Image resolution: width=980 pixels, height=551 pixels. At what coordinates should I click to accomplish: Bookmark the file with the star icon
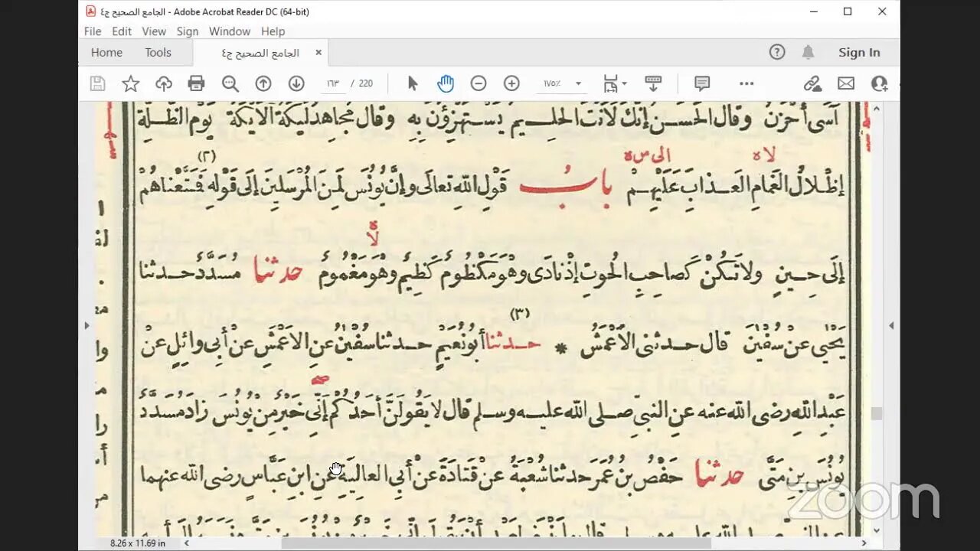click(x=131, y=83)
